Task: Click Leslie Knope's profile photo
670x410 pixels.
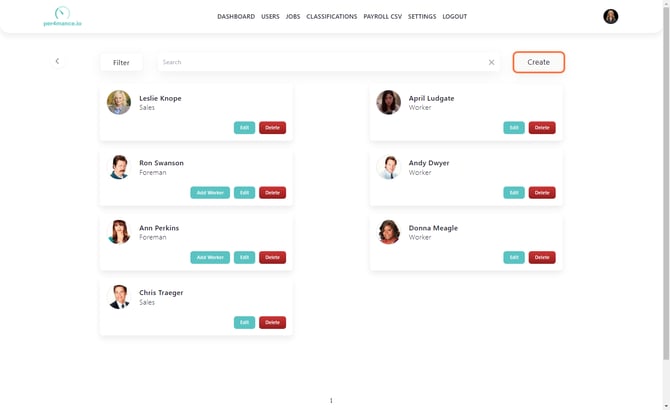Action: 119,102
